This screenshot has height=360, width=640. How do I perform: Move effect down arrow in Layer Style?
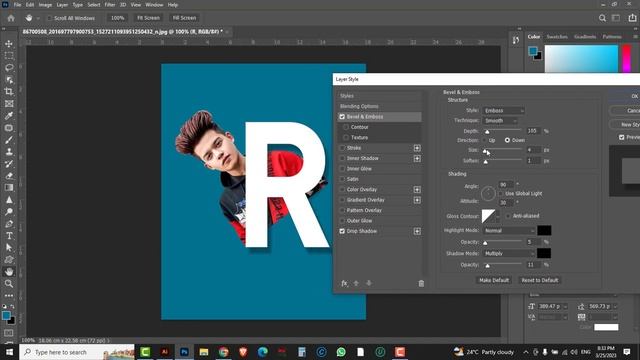pyautogui.click(x=369, y=283)
